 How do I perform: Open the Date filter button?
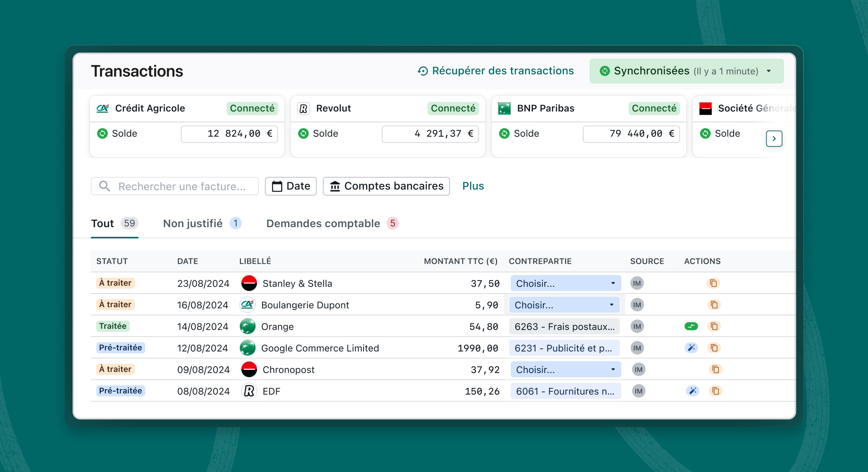[291, 186]
